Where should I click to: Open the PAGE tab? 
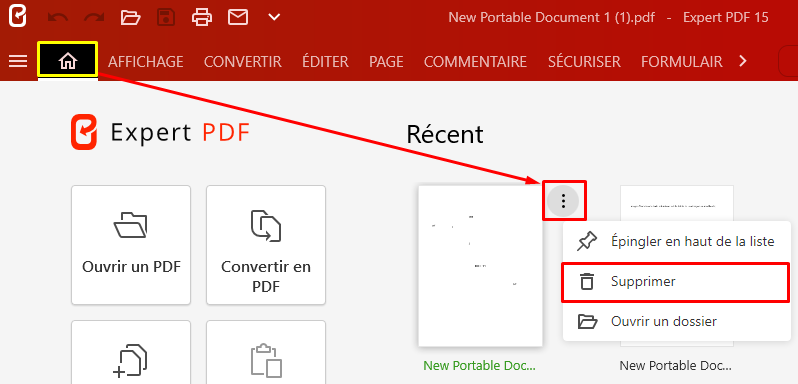coord(386,62)
